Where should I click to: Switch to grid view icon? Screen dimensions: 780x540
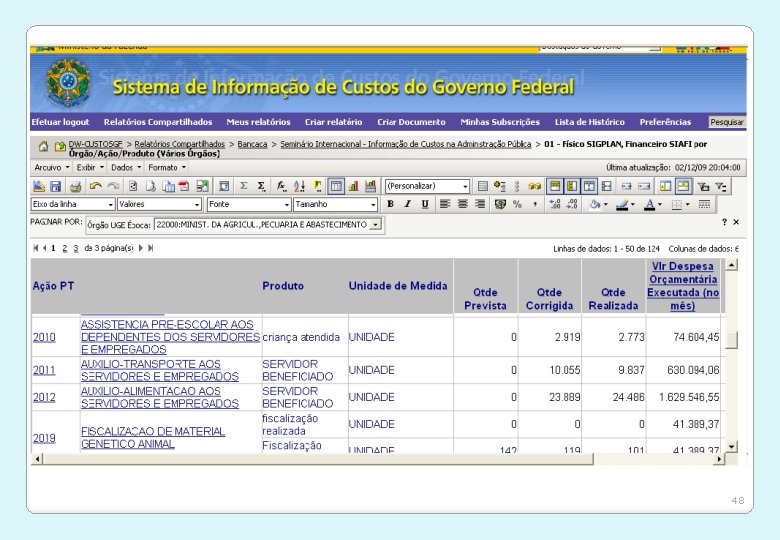336,186
